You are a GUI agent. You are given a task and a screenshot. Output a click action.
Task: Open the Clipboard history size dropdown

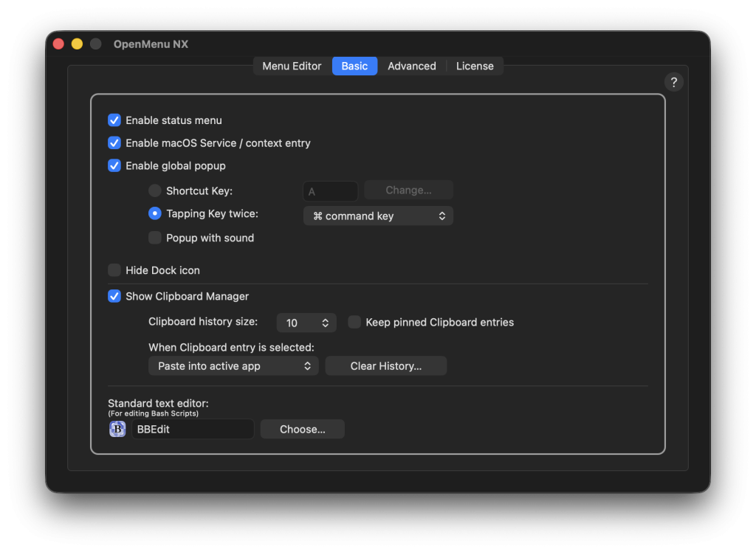[x=306, y=323]
